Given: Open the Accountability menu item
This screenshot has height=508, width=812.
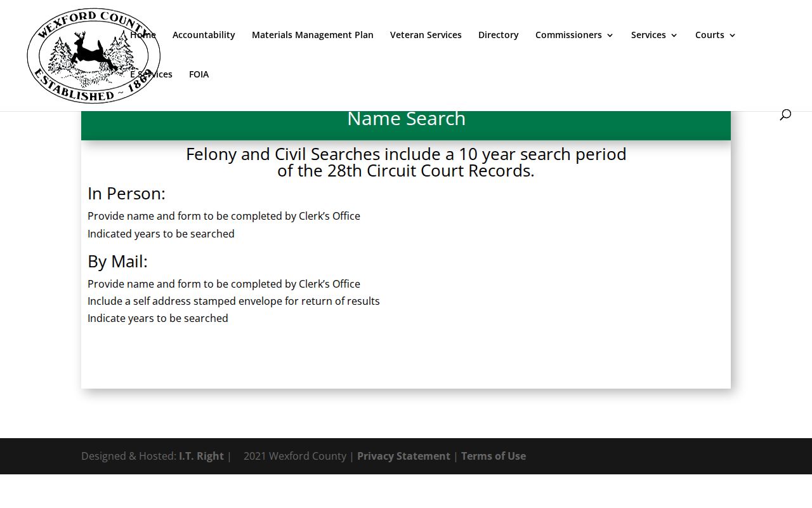Looking at the screenshot, I should tap(204, 35).
